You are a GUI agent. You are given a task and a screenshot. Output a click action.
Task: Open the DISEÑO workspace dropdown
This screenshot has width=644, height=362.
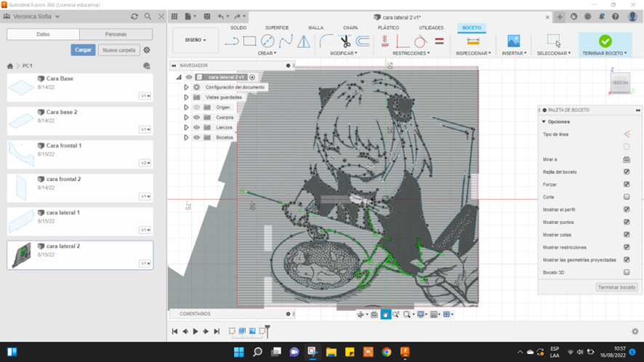(x=196, y=40)
